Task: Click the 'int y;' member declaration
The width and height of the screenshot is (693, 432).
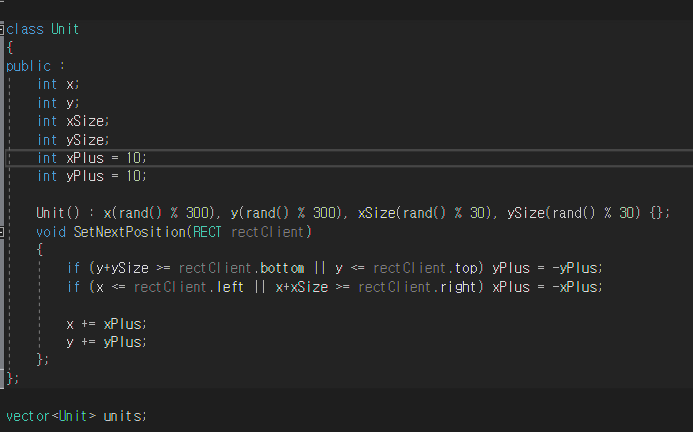Action: click(58, 103)
